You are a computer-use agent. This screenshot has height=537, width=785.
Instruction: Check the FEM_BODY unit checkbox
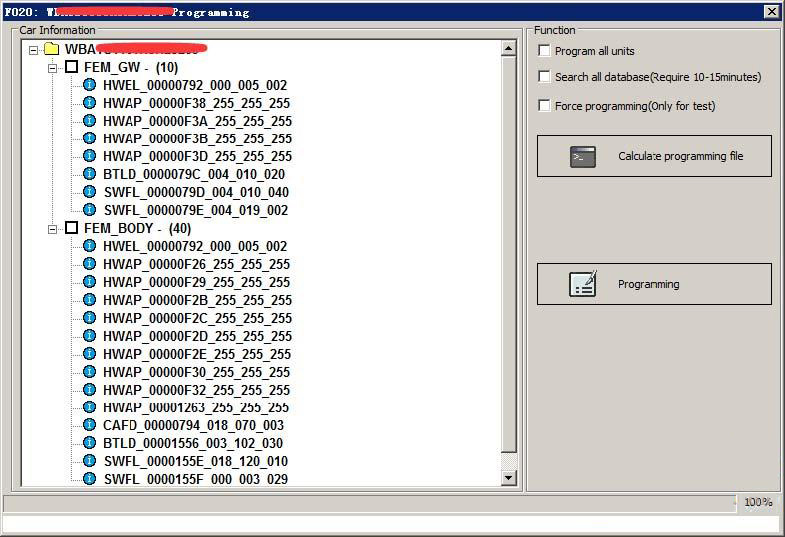71,228
